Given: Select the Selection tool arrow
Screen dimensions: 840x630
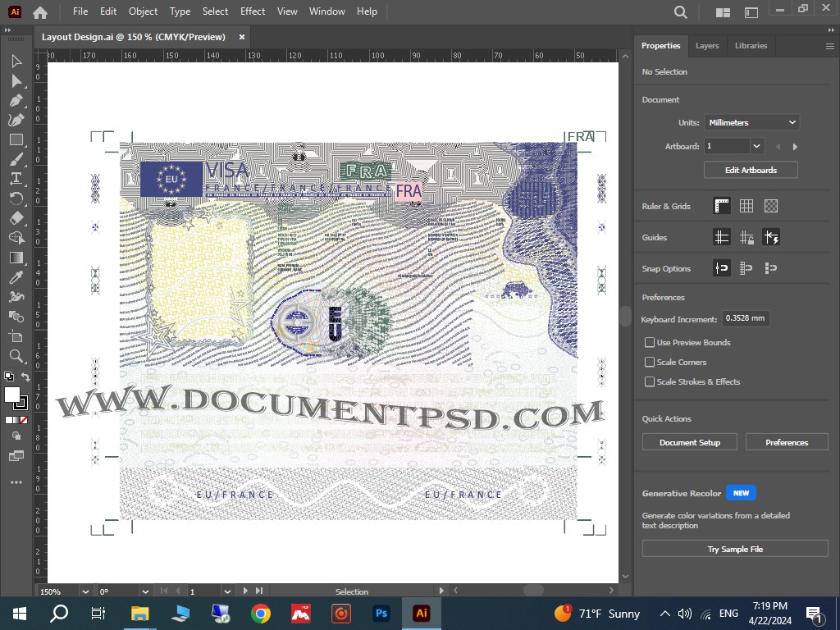Looking at the screenshot, I should point(16,61).
